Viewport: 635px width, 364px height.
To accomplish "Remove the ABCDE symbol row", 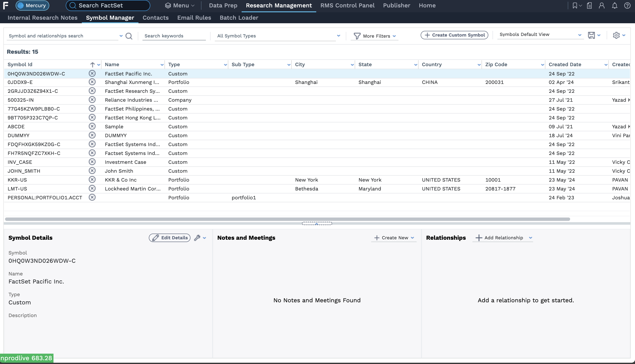I will click(x=92, y=126).
